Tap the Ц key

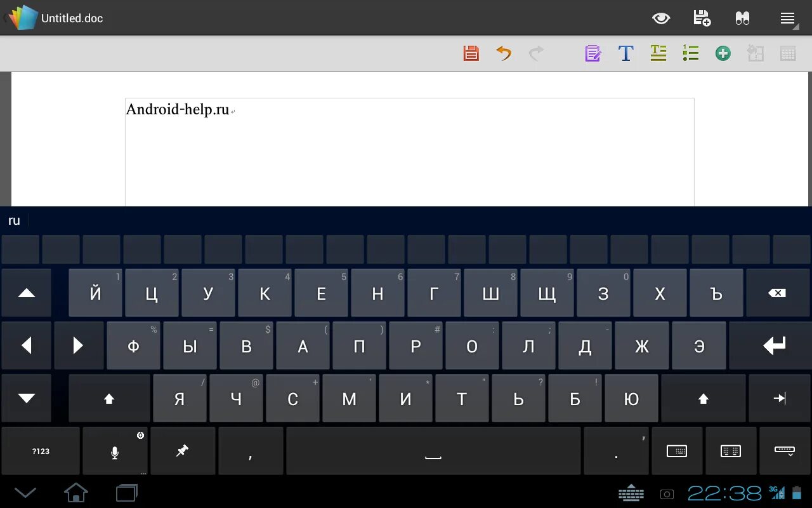[x=152, y=293]
